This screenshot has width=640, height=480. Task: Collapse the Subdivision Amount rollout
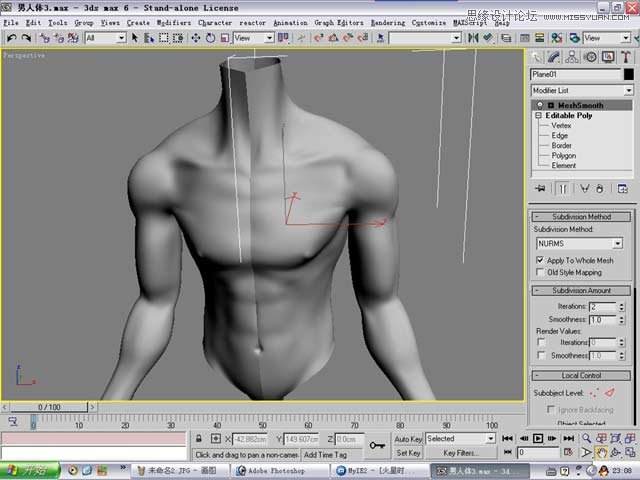pyautogui.click(x=579, y=290)
